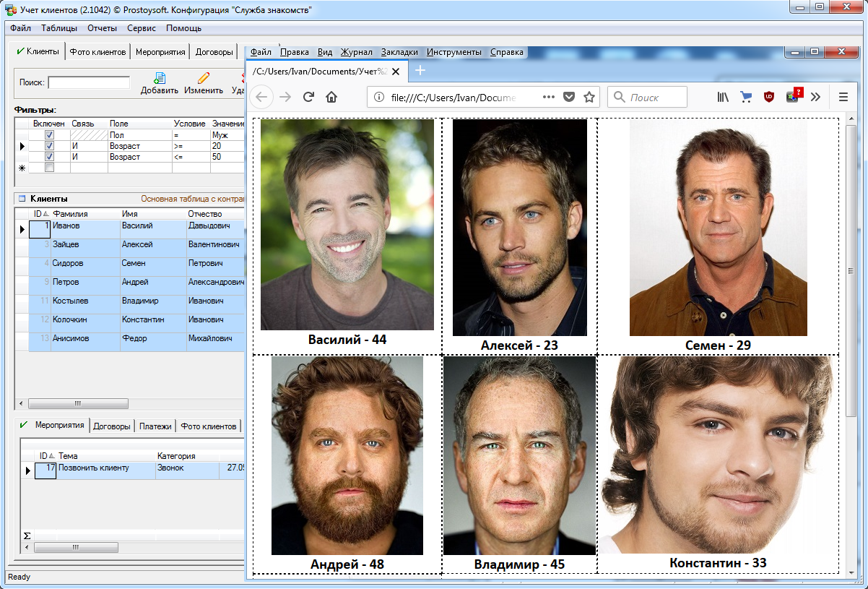
Task: Open a new browser tab
Action: [x=420, y=70]
